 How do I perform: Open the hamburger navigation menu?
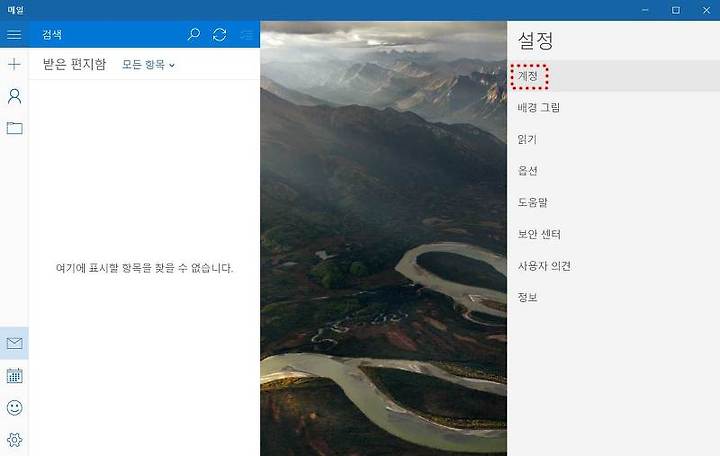click(14, 34)
